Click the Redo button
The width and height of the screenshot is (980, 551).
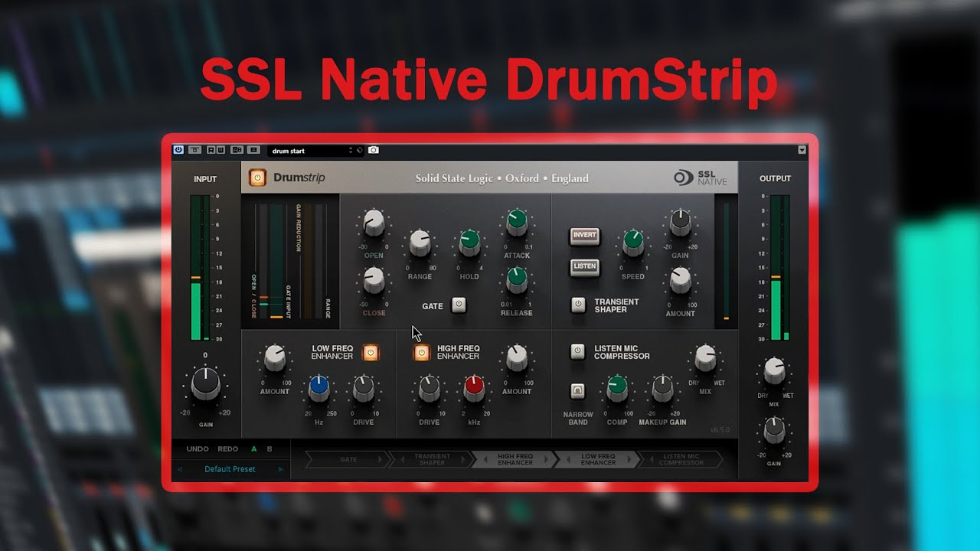[227, 448]
